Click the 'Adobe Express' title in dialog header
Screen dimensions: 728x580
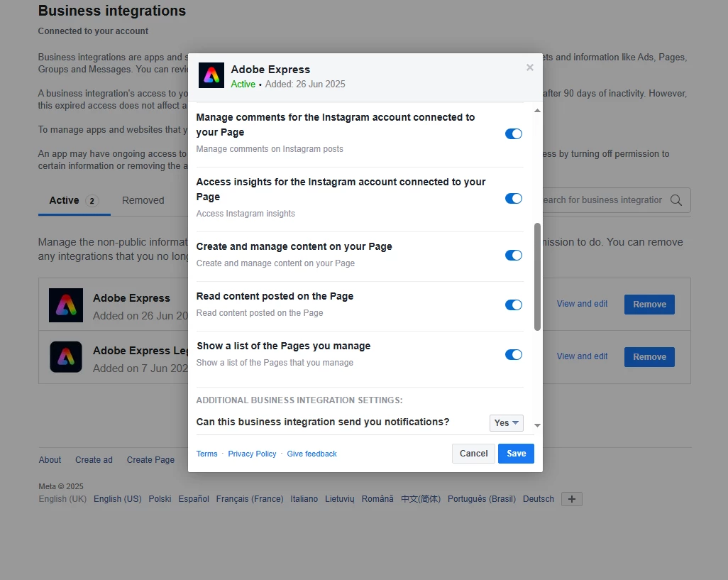point(270,70)
